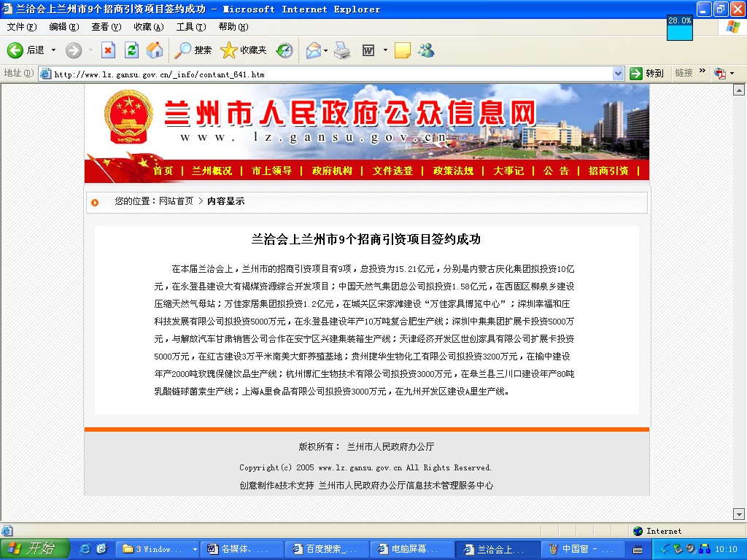Click IE page icon in status bar
Screen dimensions: 747x560
point(7,531)
